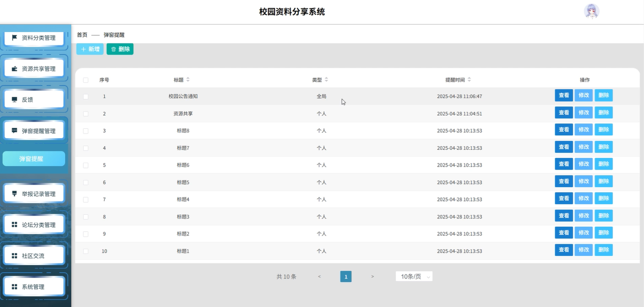Expand the 社区交流 menu

tap(34, 256)
